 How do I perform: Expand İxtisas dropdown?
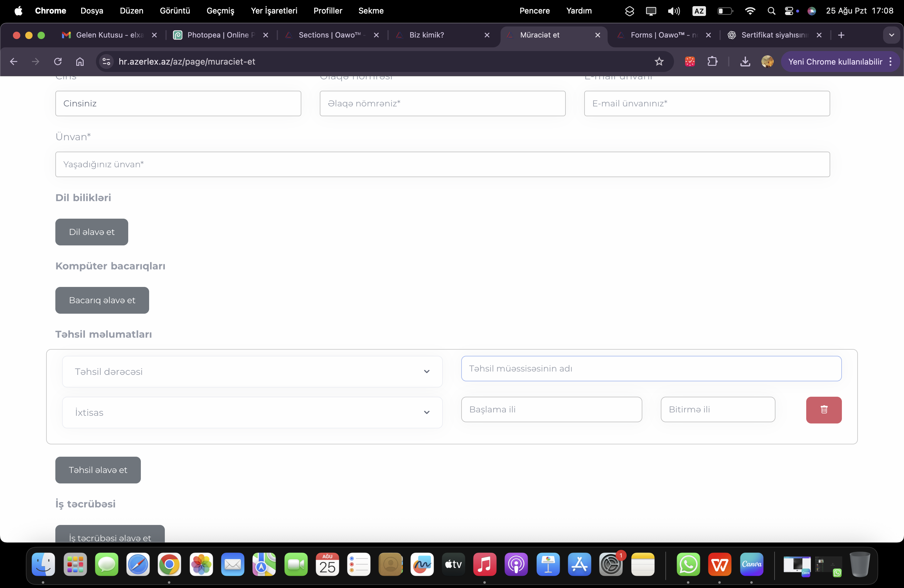252,412
